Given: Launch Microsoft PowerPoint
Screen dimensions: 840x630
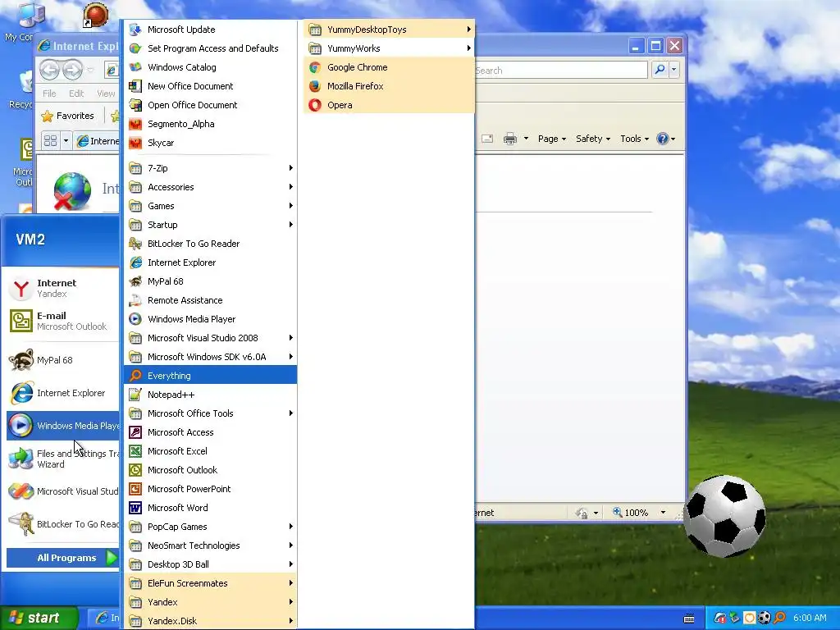Looking at the screenshot, I should click(210, 489).
